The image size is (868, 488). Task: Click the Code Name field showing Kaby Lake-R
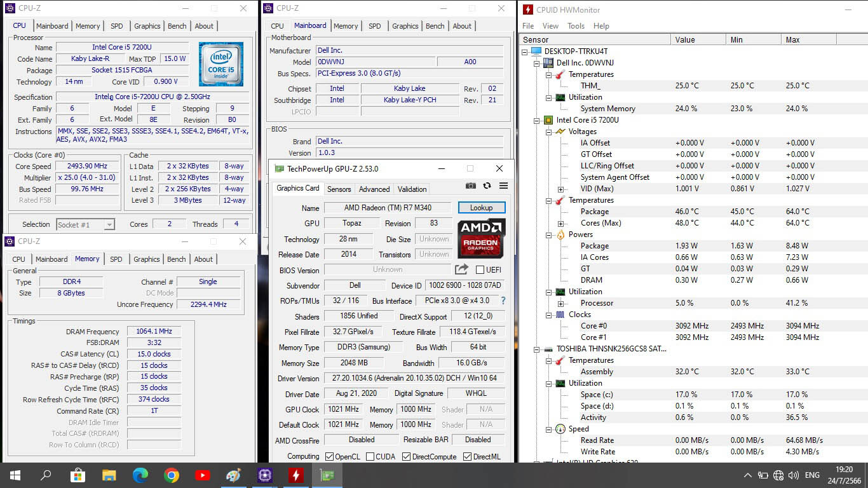(89, 58)
